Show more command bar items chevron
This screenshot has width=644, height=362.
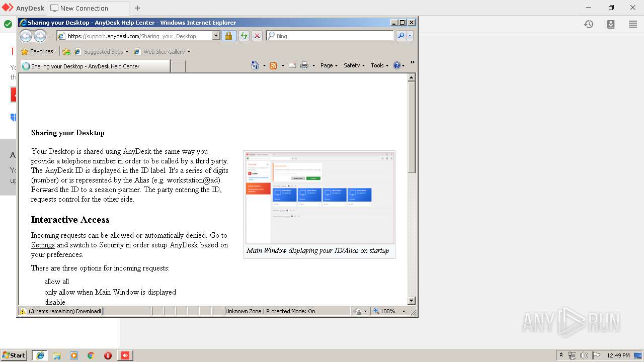point(412,62)
